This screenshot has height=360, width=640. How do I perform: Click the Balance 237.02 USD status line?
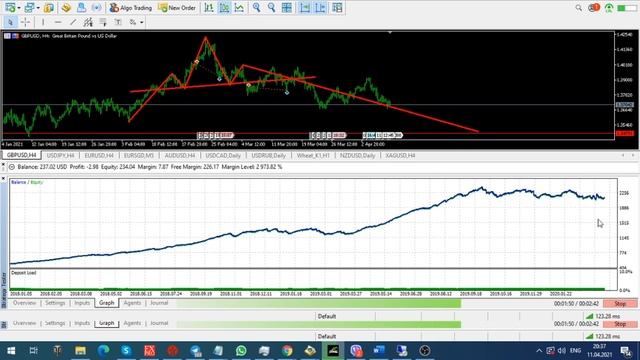click(150, 167)
